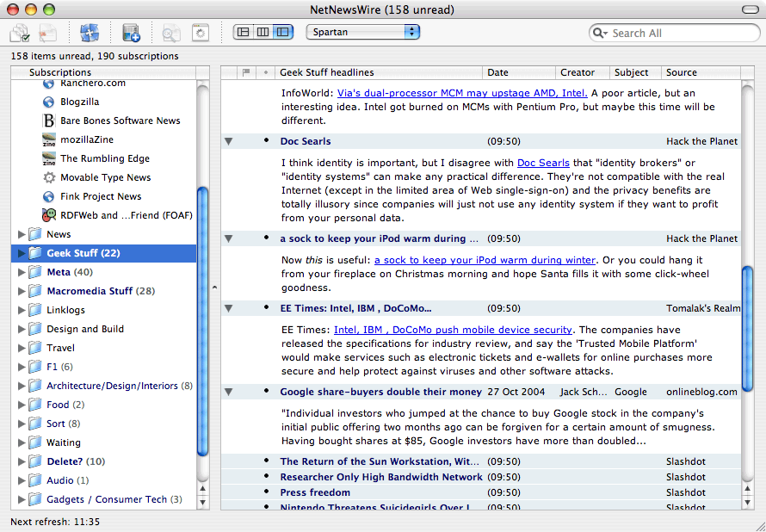Switch to the widescreen column layout
766x532 pixels.
263,32
